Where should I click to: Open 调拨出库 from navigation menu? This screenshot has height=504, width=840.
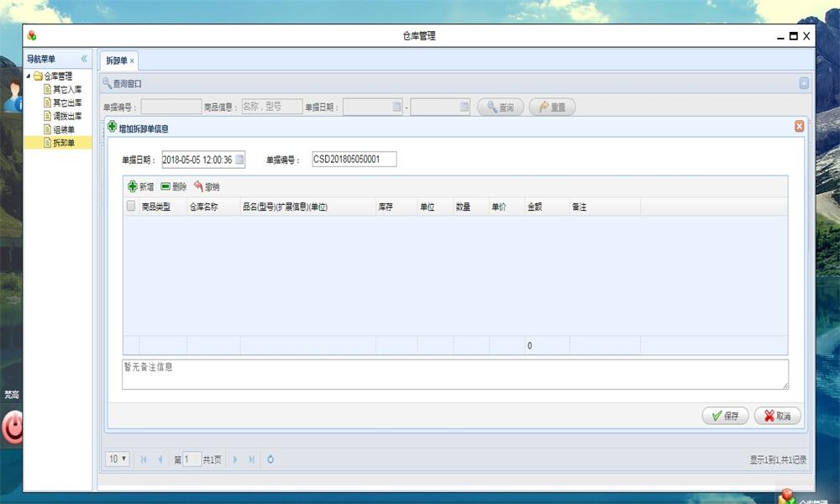coord(67,116)
